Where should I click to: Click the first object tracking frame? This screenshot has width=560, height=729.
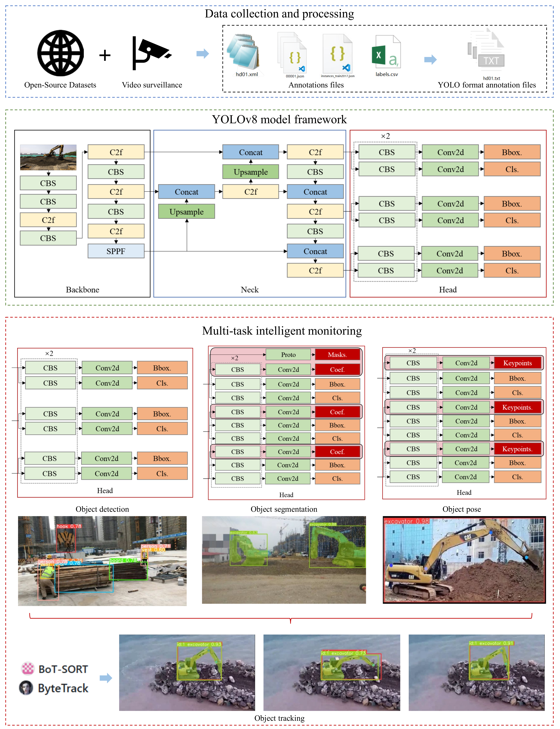(x=187, y=672)
